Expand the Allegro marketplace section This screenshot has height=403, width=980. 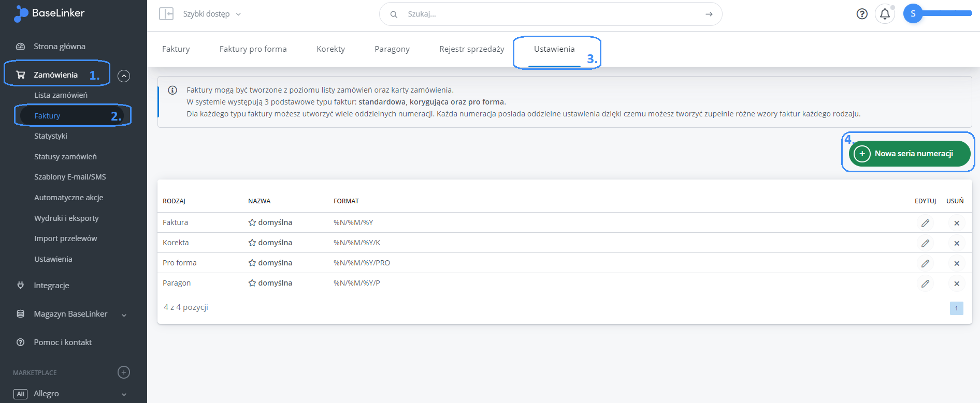tap(124, 395)
